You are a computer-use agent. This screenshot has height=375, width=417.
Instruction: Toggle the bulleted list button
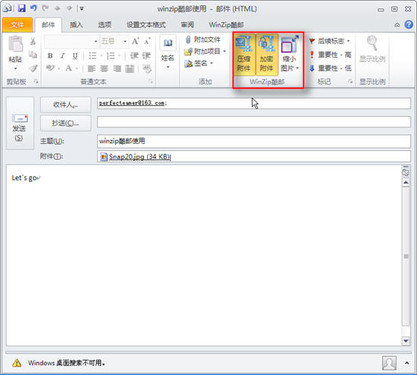92,56
